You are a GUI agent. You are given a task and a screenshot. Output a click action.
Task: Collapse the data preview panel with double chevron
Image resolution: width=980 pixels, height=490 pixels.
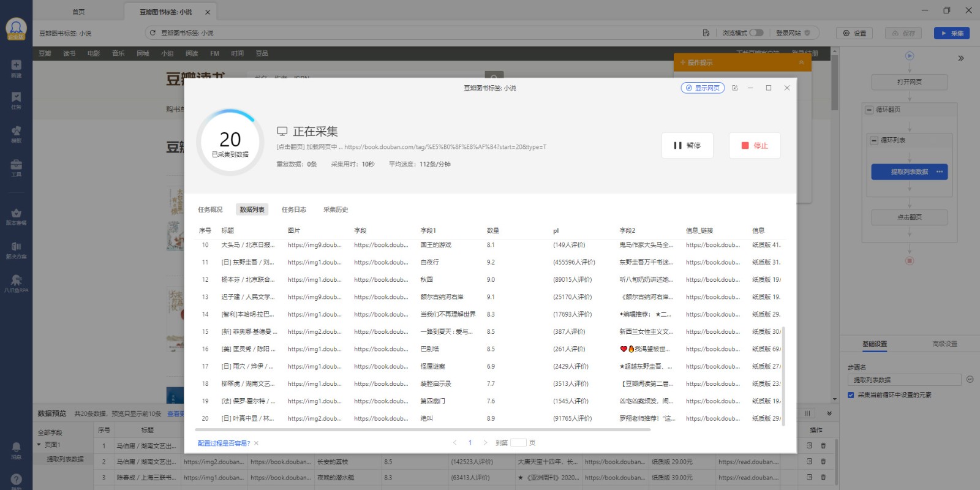coord(829,413)
